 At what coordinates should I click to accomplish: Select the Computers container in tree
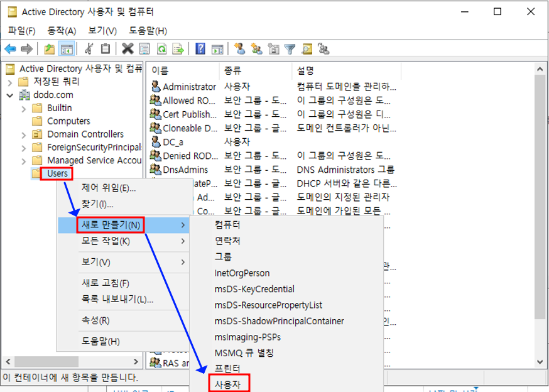point(68,121)
